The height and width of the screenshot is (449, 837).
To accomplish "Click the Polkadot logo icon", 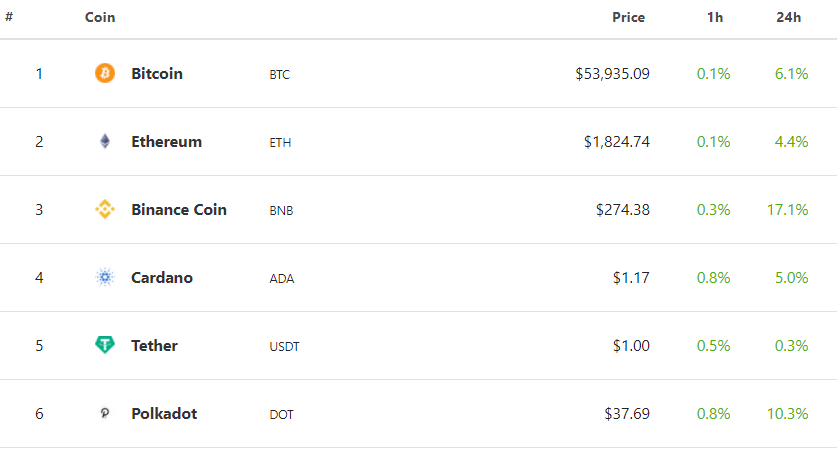I will click(105, 413).
